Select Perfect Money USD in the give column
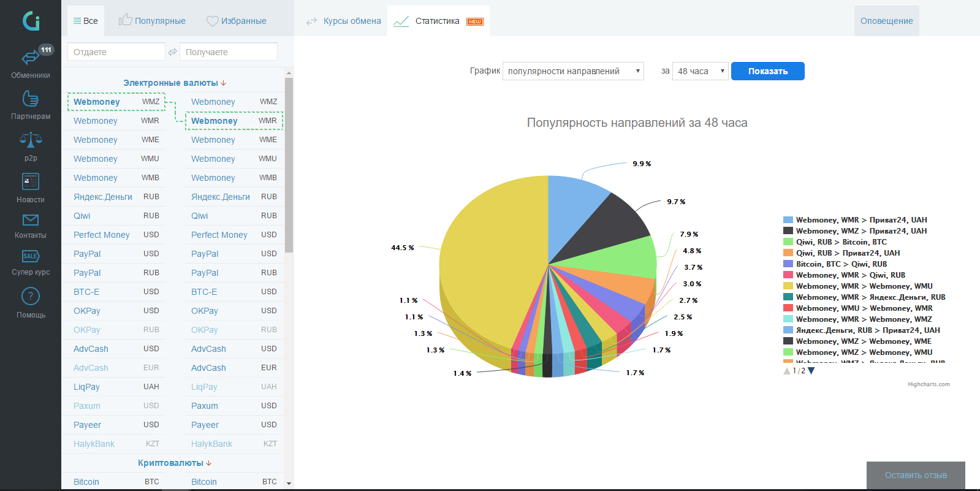The width and height of the screenshot is (980, 491). click(116, 235)
